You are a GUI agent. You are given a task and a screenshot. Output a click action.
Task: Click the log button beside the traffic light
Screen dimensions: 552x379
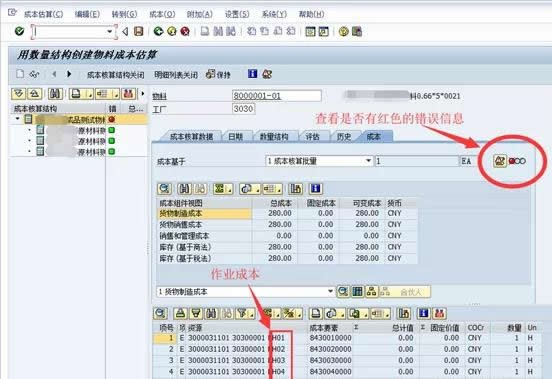click(500, 161)
